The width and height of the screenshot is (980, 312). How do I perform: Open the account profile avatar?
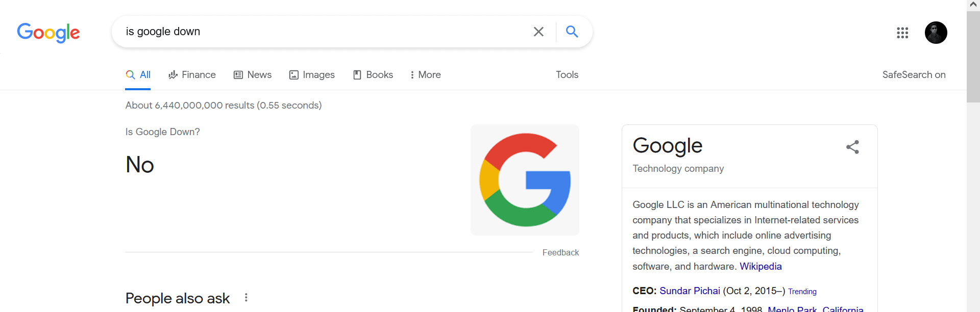[x=936, y=33]
